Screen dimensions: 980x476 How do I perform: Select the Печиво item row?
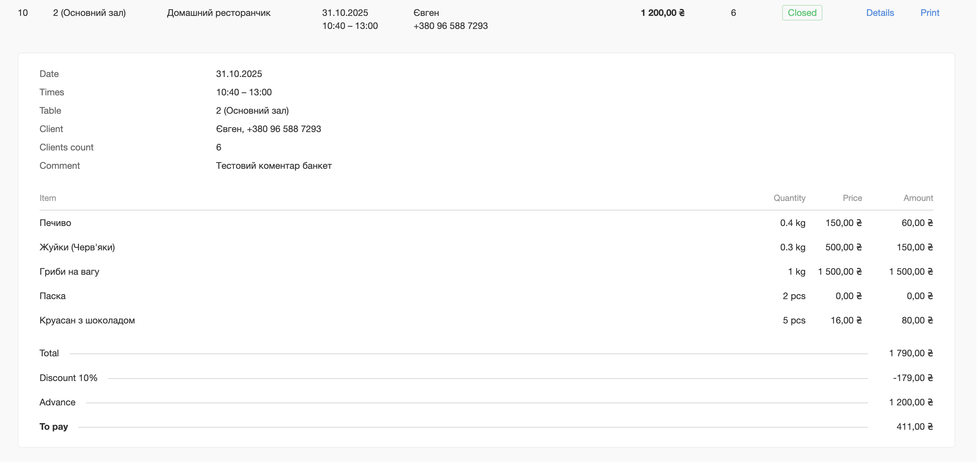click(x=55, y=223)
